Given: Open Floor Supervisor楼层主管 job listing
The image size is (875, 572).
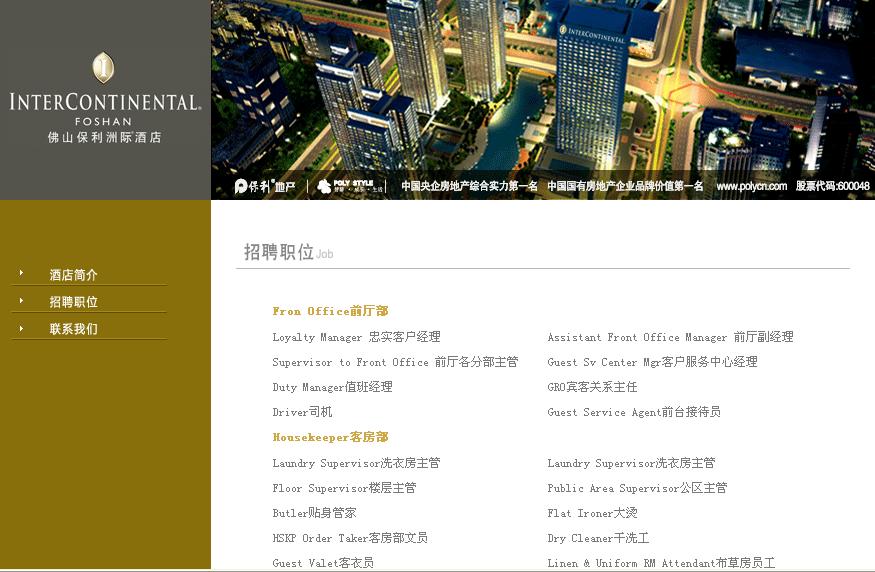Looking at the screenshot, I should tap(344, 488).
